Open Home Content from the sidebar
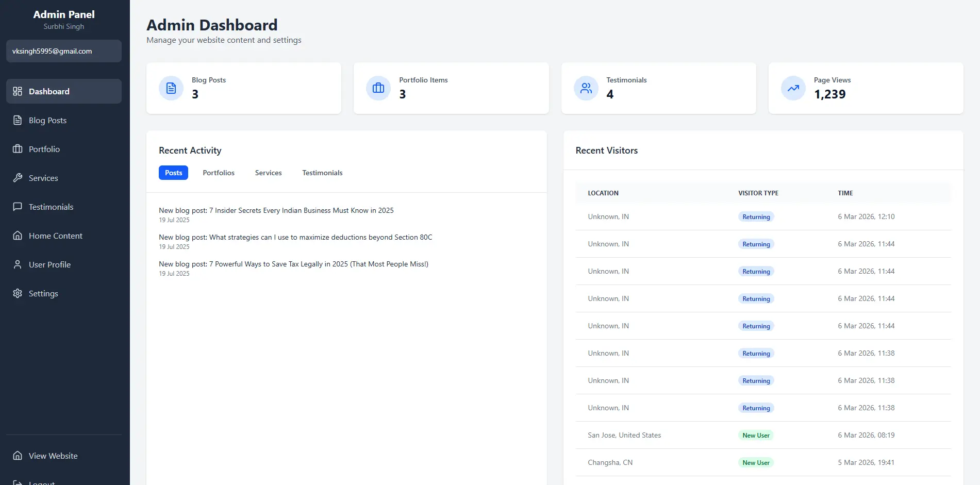 coord(55,236)
